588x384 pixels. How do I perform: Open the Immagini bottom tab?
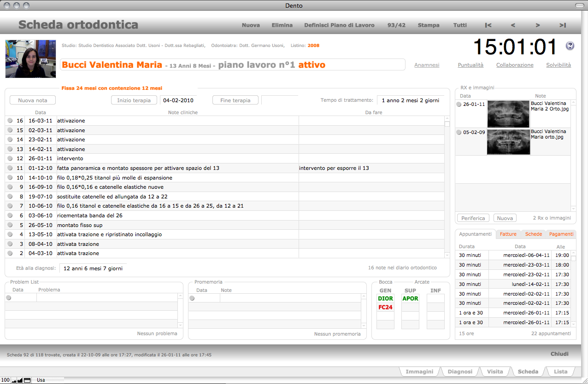(x=419, y=372)
